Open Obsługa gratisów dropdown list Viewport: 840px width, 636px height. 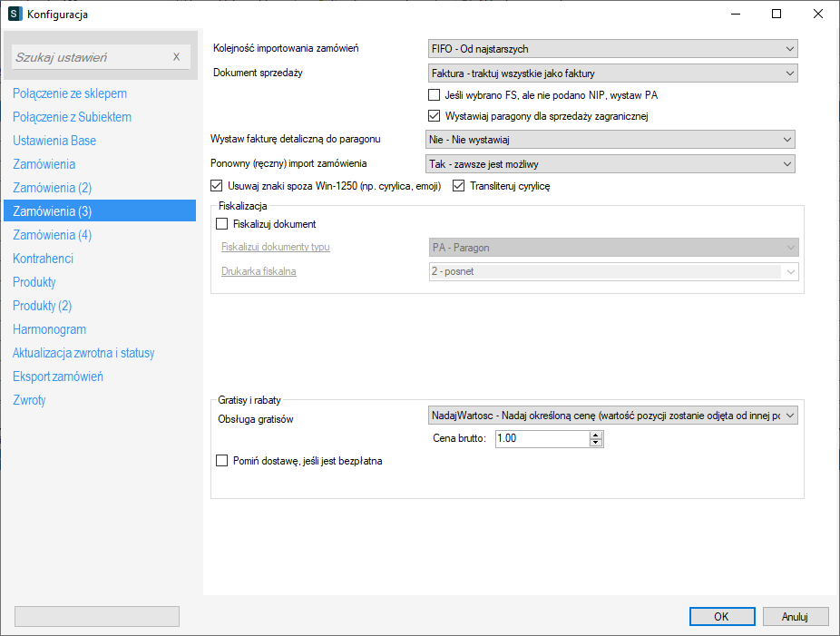pyautogui.click(x=612, y=415)
